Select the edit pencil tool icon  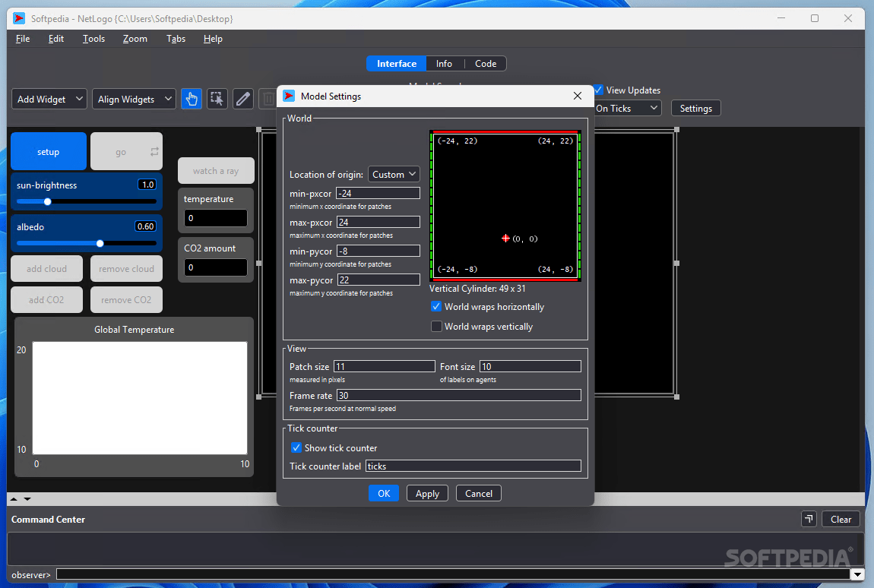click(x=243, y=100)
